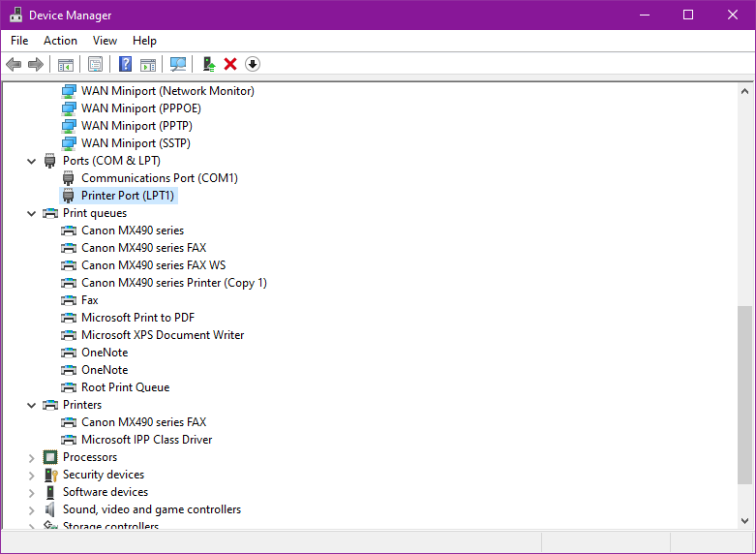Viewport: 756px width, 554px height.
Task: Scan for hardware changes icon
Action: pos(178,64)
